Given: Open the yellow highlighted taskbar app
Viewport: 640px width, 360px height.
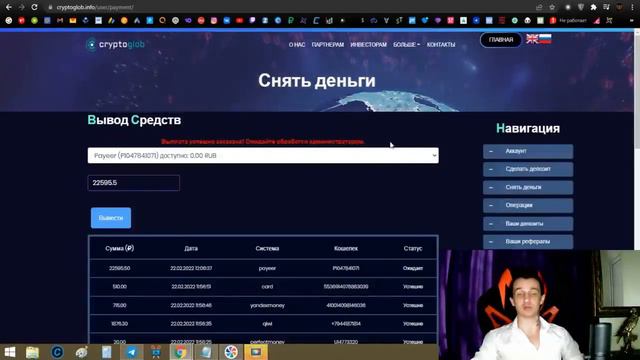Looking at the screenshot, I should point(256,352).
